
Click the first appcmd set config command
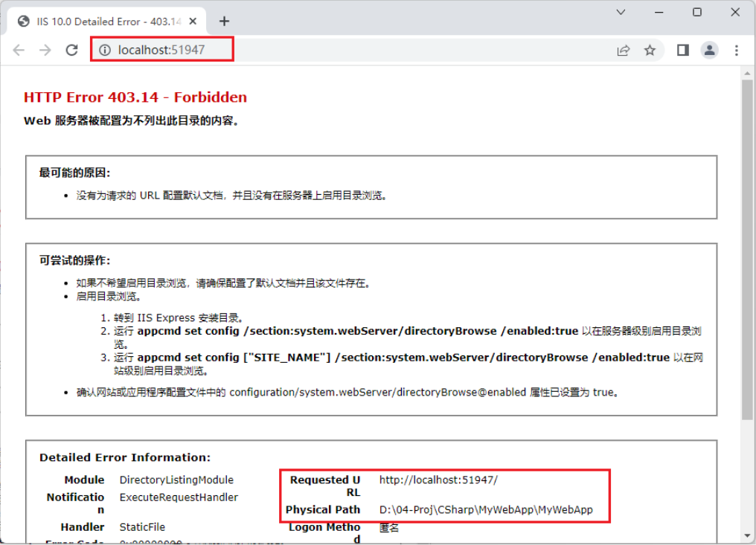click(x=358, y=331)
